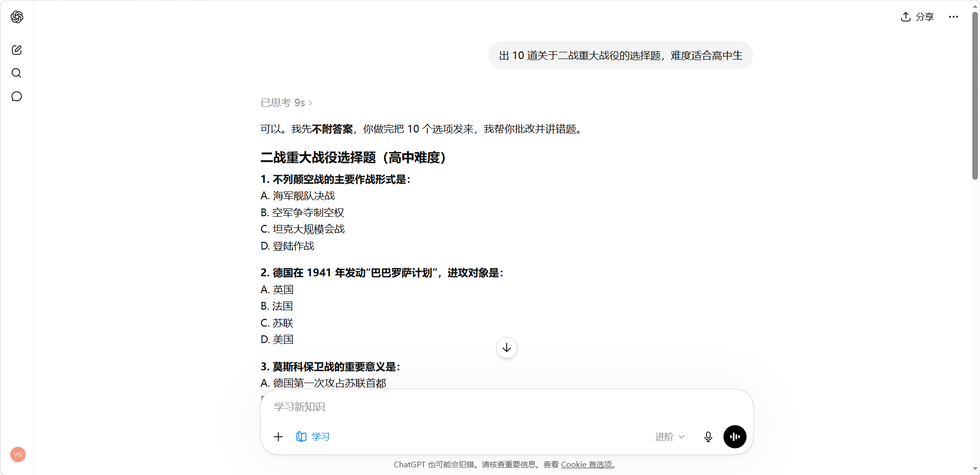980x475 pixels.
Task: Click option D. 美国
Action: click(x=277, y=339)
